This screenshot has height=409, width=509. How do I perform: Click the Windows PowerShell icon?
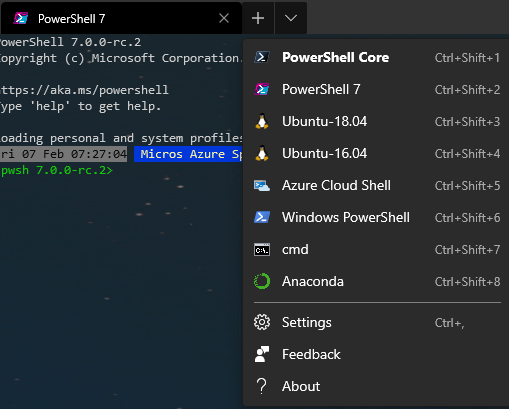click(262, 217)
